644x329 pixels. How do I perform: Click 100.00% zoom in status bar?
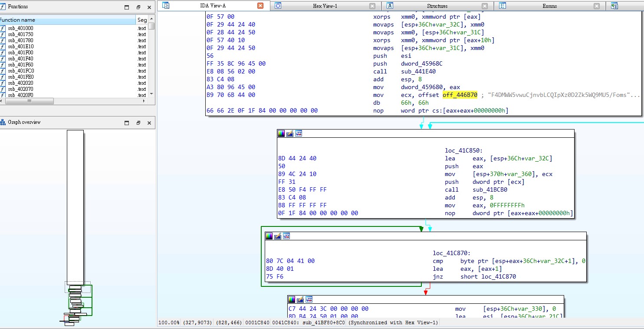pos(170,322)
